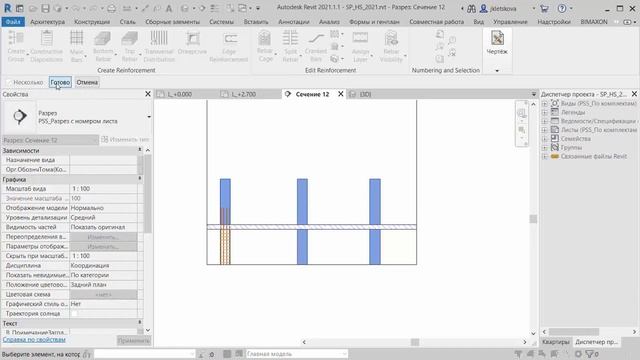Close the Сечение 12 view tab
Viewport: 640px width, 360px height.
pyautogui.click(x=340, y=94)
